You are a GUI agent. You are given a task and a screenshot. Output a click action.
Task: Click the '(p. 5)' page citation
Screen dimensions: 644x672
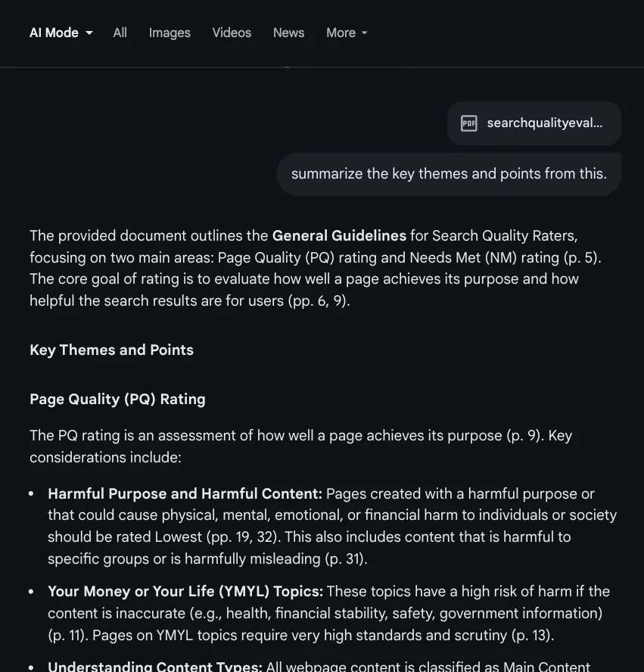pos(582,257)
